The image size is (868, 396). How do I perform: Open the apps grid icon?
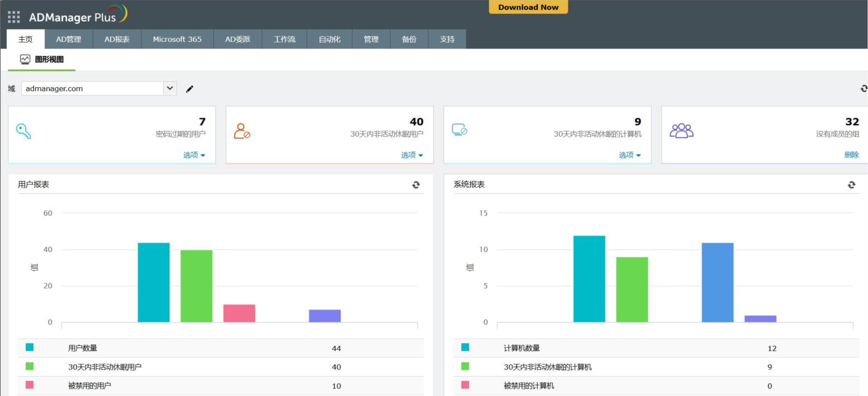[x=14, y=17]
